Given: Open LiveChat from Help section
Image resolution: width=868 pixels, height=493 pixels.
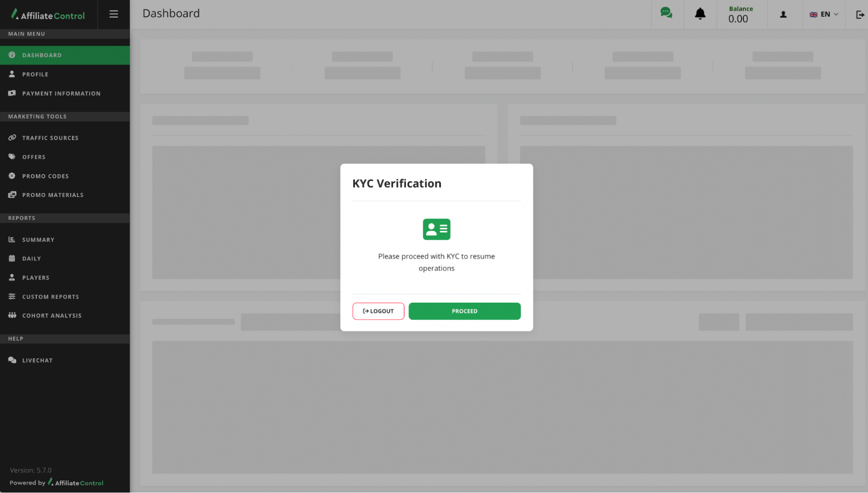Looking at the screenshot, I should coord(37,360).
